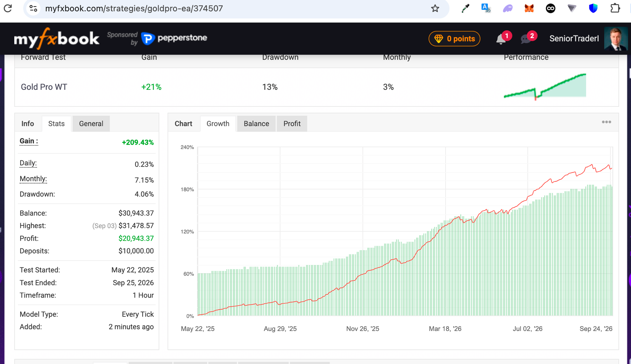Open the 0 points rewards button

(x=454, y=39)
